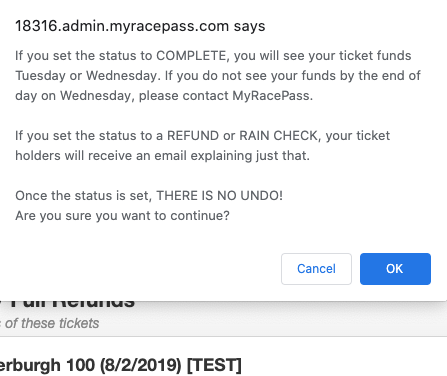447x376 pixels.
Task: Click the THERE IS NO UNDO warning
Action: tap(220, 195)
